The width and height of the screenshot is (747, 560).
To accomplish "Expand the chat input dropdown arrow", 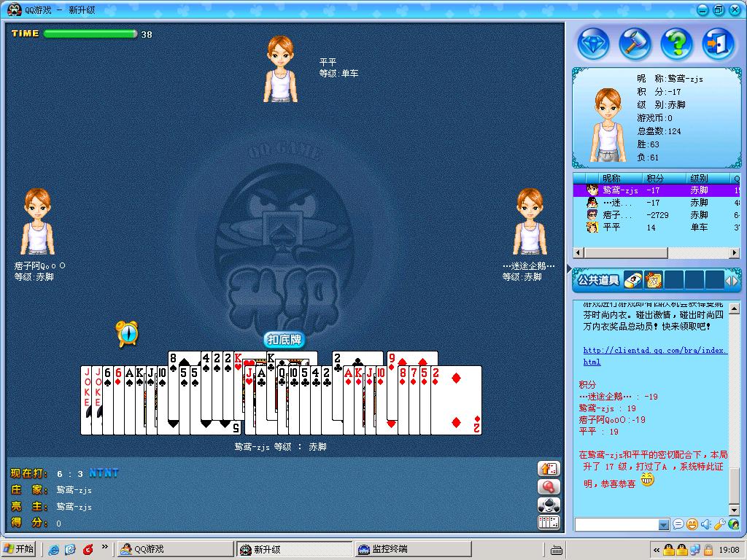I will pyautogui.click(x=663, y=524).
